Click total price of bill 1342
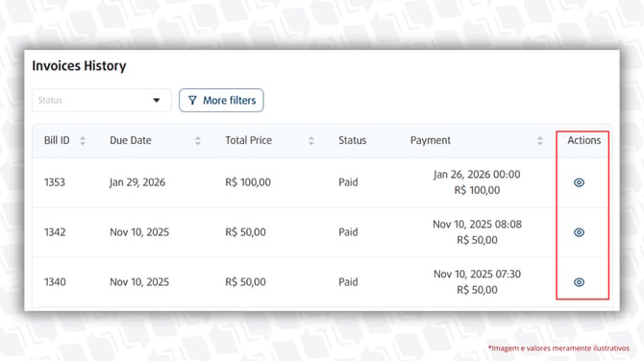644x361 pixels. coord(246,232)
